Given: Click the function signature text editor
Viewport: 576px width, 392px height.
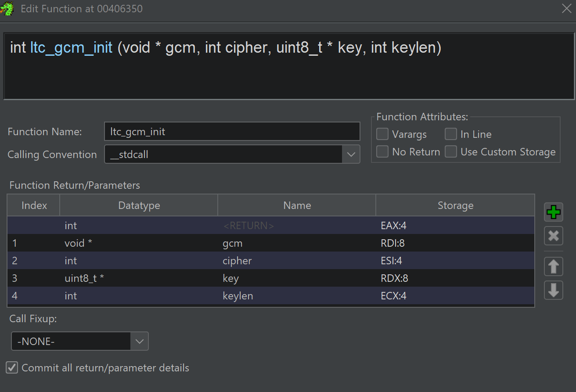Looking at the screenshot, I should (x=289, y=66).
